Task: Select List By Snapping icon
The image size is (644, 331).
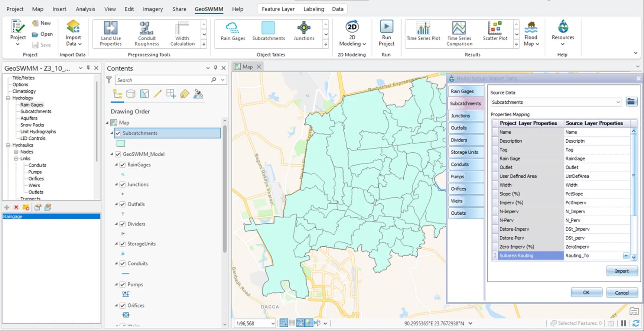Action: click(171, 94)
